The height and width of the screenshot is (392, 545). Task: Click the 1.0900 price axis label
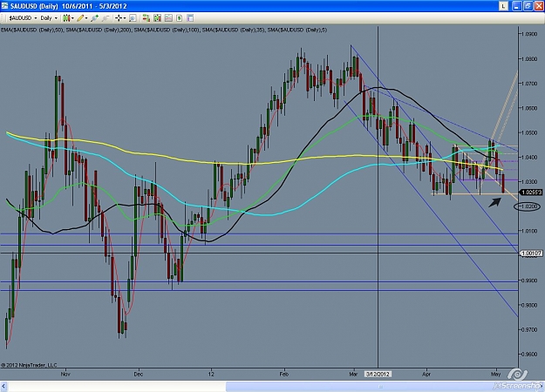[x=529, y=34]
